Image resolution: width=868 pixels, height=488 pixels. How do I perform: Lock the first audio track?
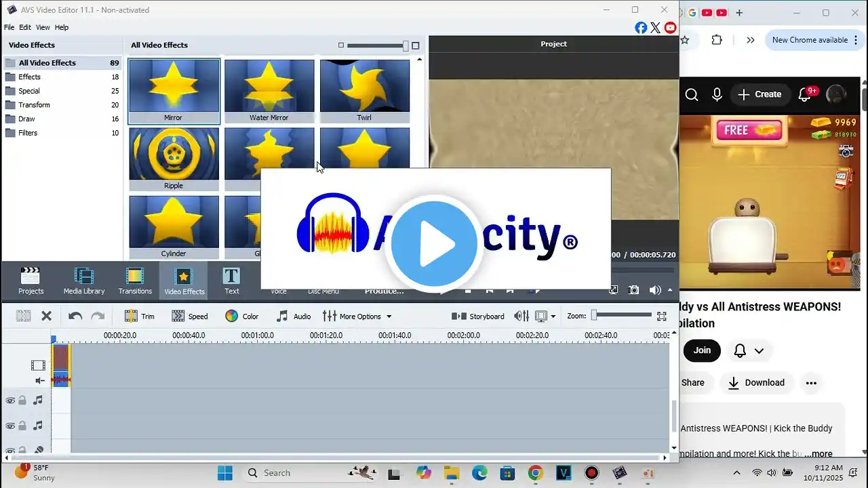click(22, 401)
